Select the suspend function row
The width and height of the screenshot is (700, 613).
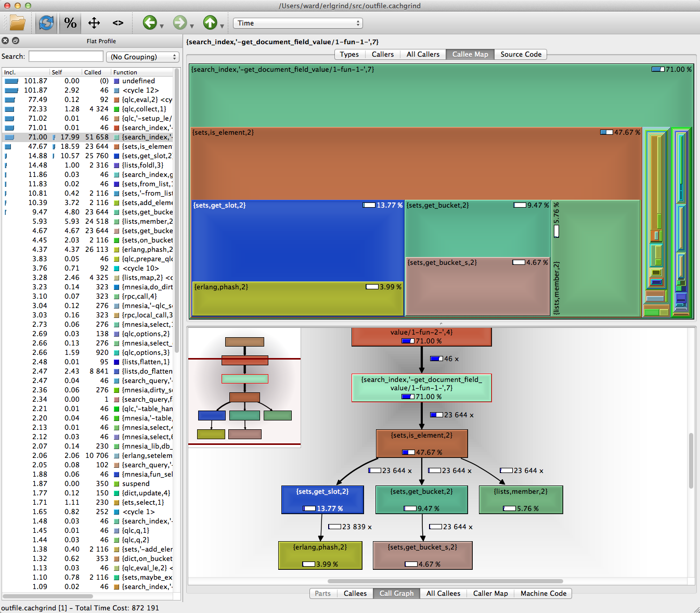tap(87, 483)
